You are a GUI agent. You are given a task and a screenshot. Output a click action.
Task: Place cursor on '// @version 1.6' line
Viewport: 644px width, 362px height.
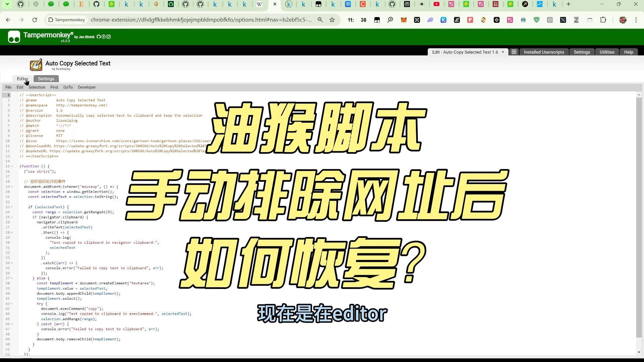pyautogui.click(x=41, y=111)
